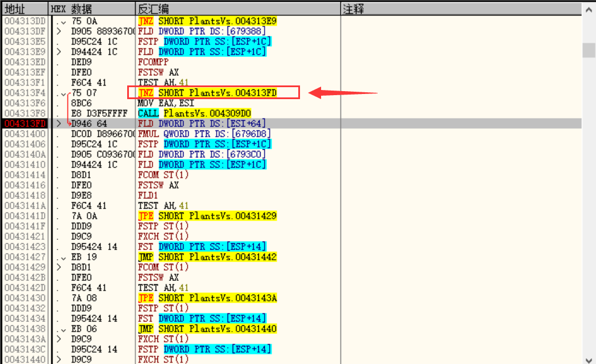Viewport: 596px width, 364px height.
Task: Click the scrollbar down arrow
Action: [589, 360]
